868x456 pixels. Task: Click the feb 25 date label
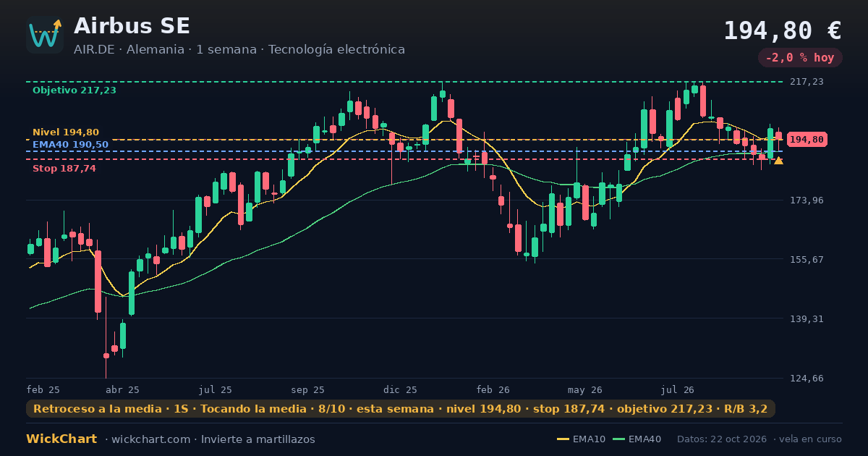point(43,389)
